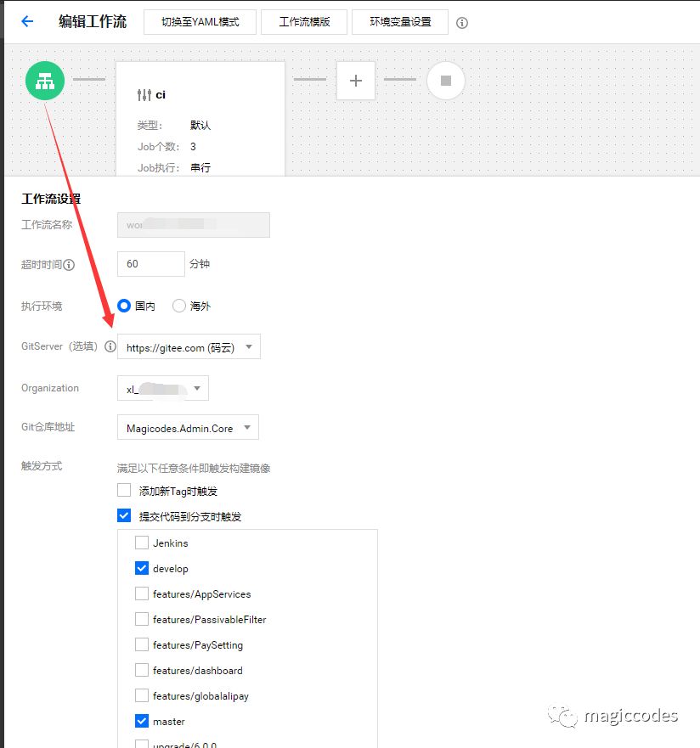
Task: Click the workflow end stop node
Action: tap(446, 81)
